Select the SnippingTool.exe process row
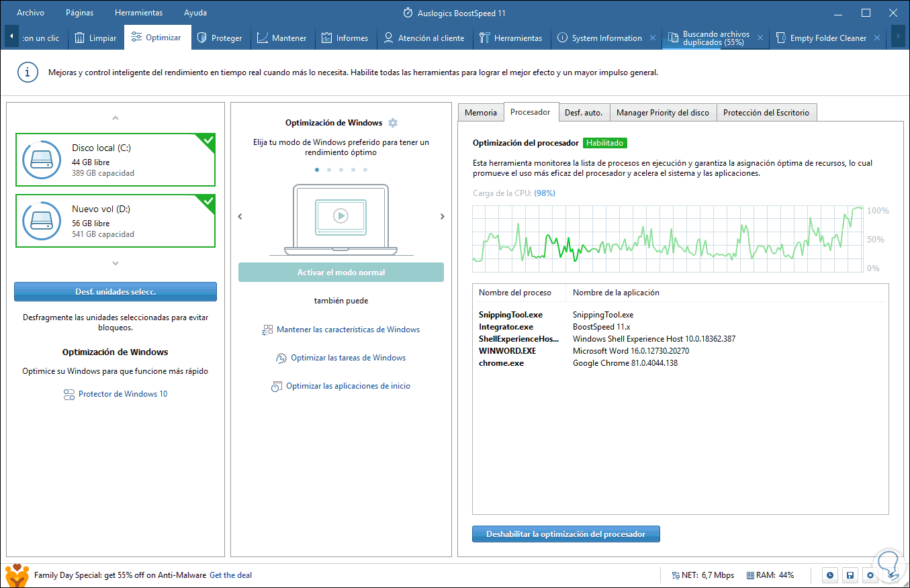The width and height of the screenshot is (910, 588). click(x=680, y=315)
